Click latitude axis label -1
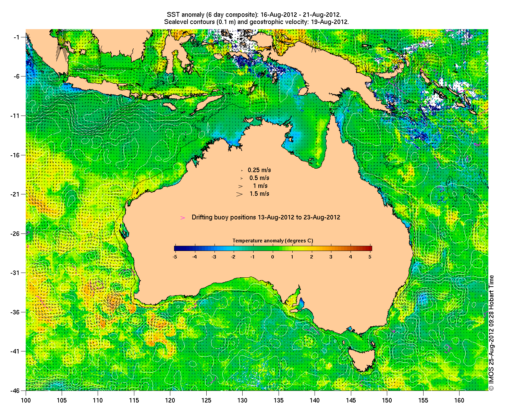 pos(16,37)
